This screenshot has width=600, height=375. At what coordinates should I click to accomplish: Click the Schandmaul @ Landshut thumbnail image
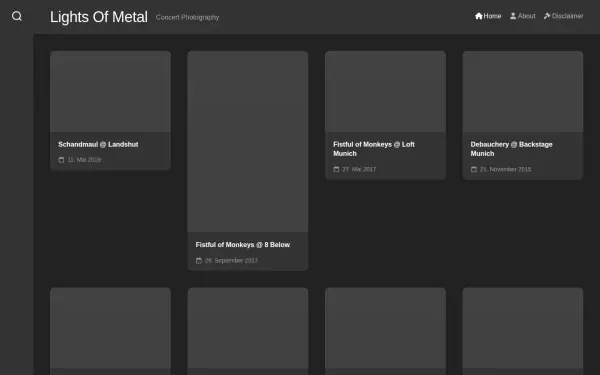point(110,91)
